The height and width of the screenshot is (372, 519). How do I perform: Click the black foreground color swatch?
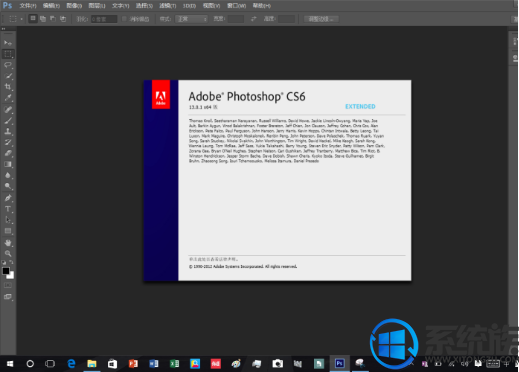coord(6,271)
